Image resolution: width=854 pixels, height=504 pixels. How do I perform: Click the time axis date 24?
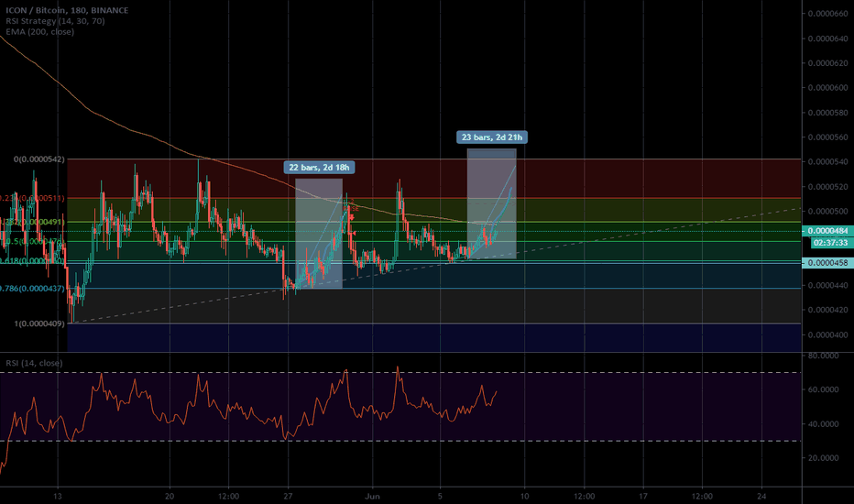[x=761, y=497]
